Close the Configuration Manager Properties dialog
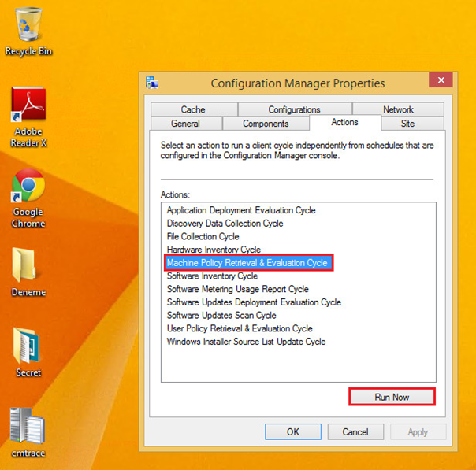The width and height of the screenshot is (476, 470). pyautogui.click(x=440, y=80)
